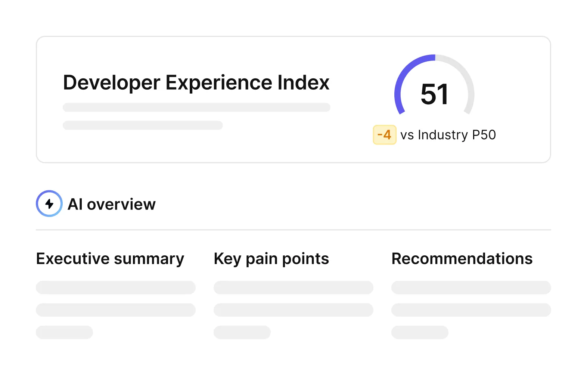The width and height of the screenshot is (587, 392).
Task: Click the Developer Experience Index title
Action: [196, 82]
